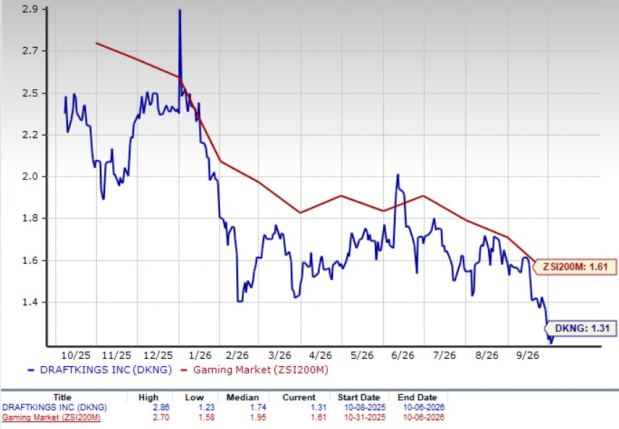619x429 pixels.
Task: Click the Current column header
Action: [299, 397]
